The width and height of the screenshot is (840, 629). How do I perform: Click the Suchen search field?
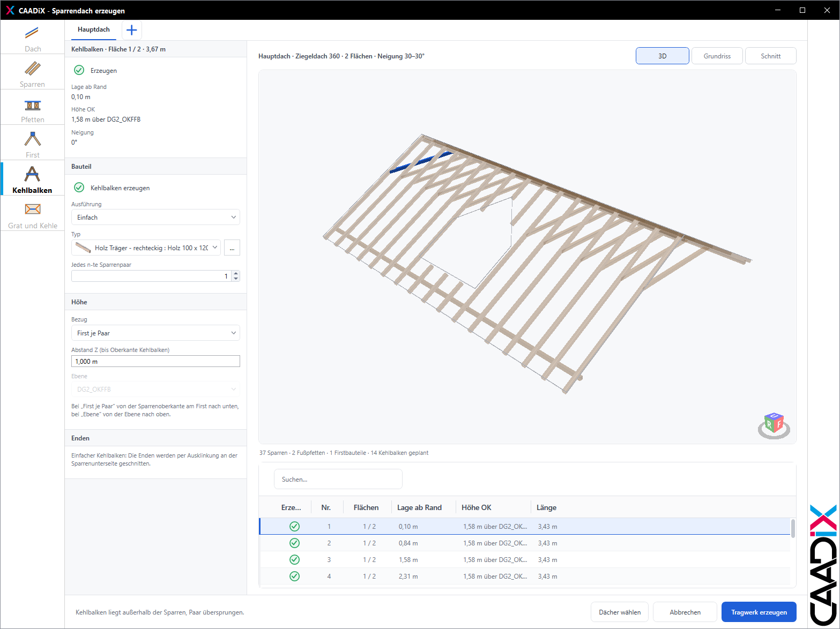pyautogui.click(x=338, y=479)
